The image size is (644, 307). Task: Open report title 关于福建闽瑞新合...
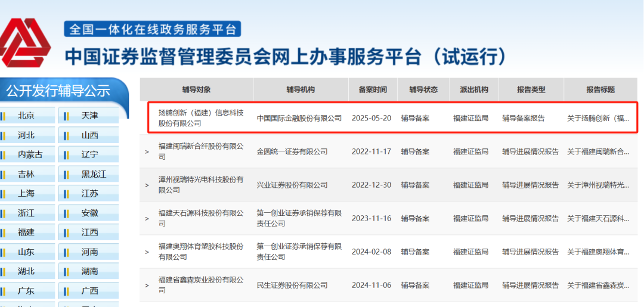(598, 152)
